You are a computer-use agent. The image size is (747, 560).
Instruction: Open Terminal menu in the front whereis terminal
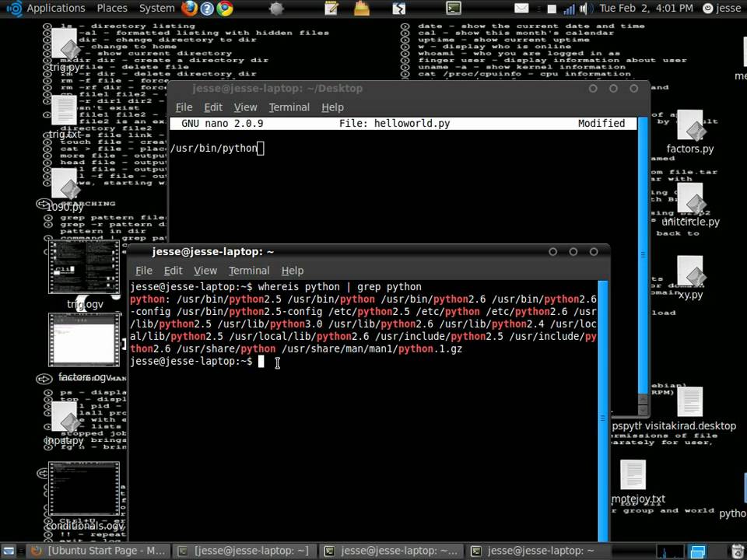(x=249, y=271)
